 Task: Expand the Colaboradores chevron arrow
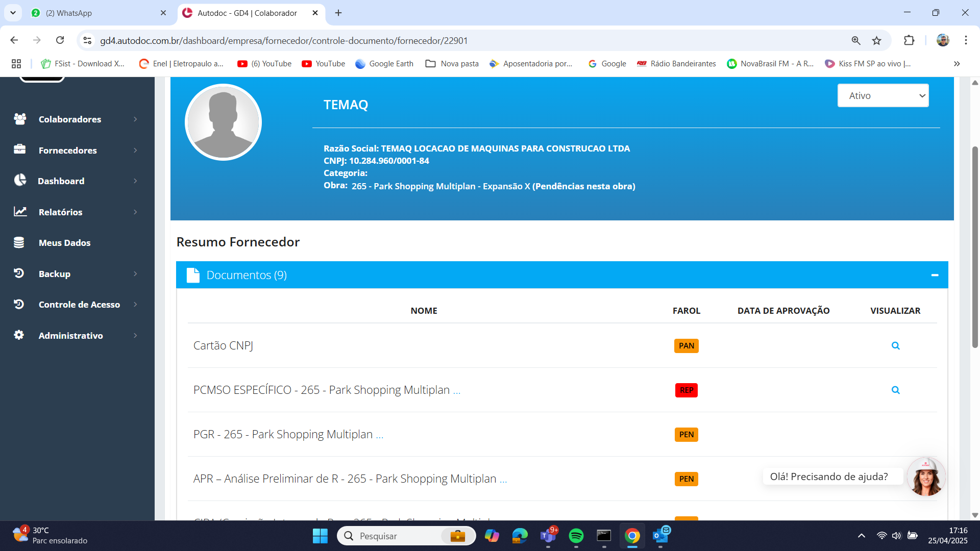point(135,119)
